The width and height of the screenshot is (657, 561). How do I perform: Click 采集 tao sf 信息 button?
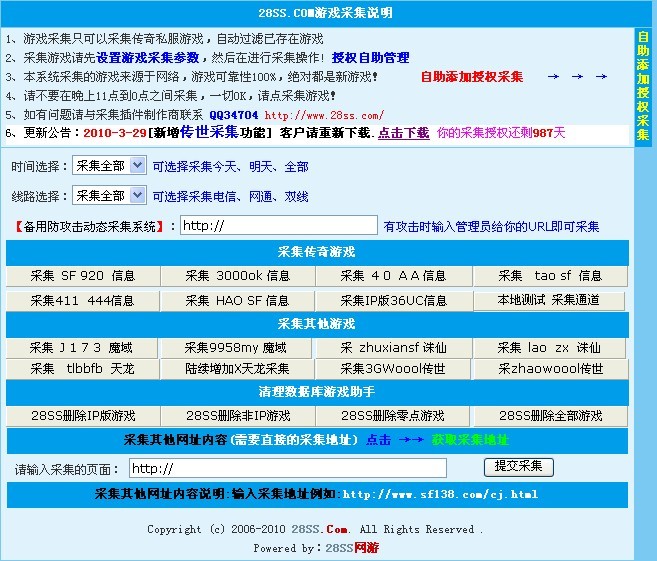pyautogui.click(x=550, y=276)
